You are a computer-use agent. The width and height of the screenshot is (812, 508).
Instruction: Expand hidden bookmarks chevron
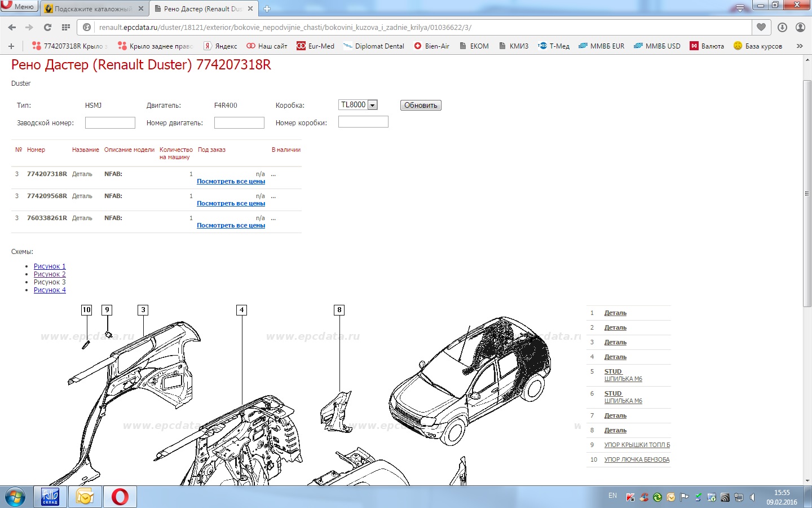(800, 46)
